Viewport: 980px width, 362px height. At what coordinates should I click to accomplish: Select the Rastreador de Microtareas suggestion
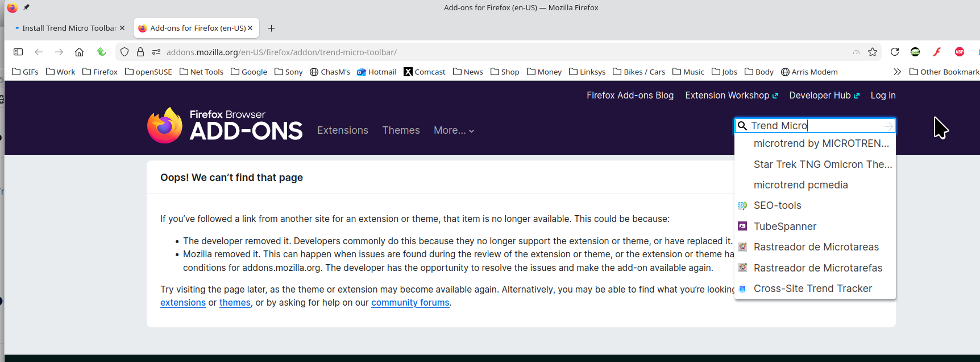point(815,247)
